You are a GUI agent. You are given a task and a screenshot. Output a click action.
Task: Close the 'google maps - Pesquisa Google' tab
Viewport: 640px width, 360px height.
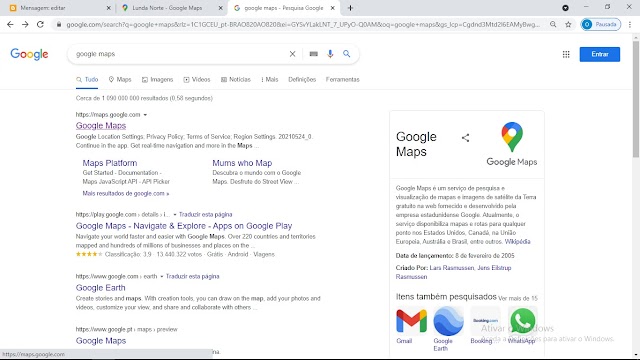[x=333, y=8]
